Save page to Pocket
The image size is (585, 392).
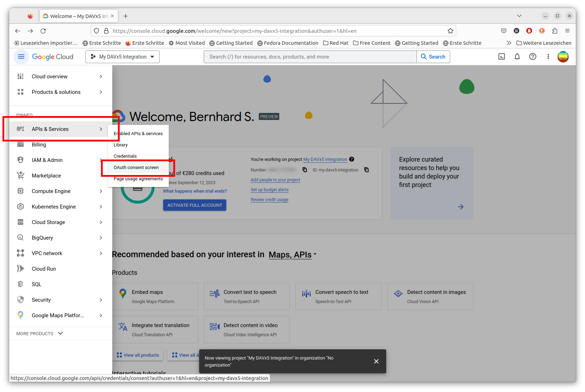504,31
